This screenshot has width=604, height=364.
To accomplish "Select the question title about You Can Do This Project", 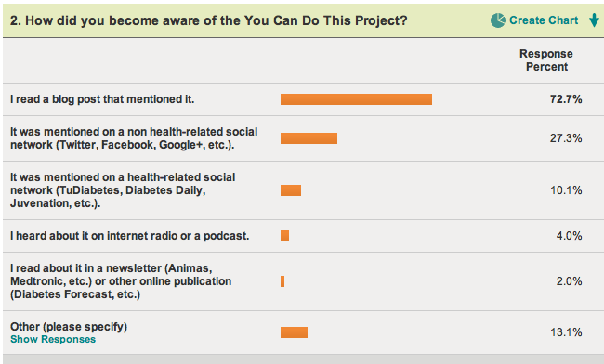I will coord(208,20).
